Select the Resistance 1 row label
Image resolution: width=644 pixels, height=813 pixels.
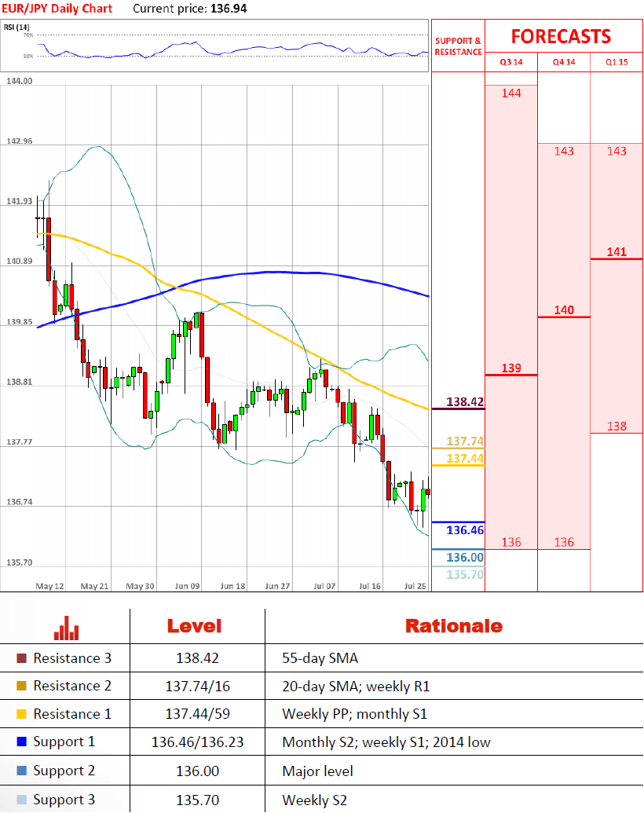point(72,714)
